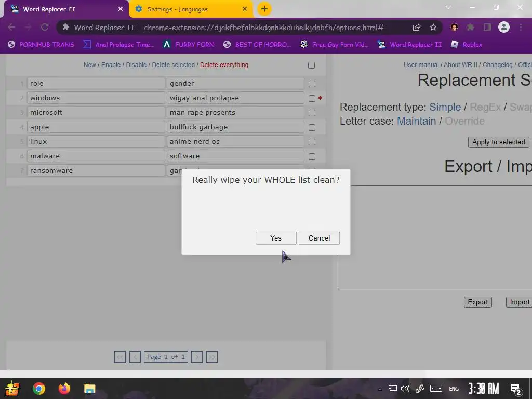Open the User manual link

click(x=421, y=65)
